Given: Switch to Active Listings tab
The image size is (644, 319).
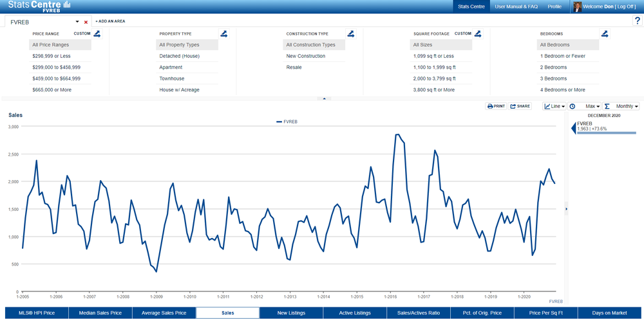Looking at the screenshot, I should [x=355, y=313].
